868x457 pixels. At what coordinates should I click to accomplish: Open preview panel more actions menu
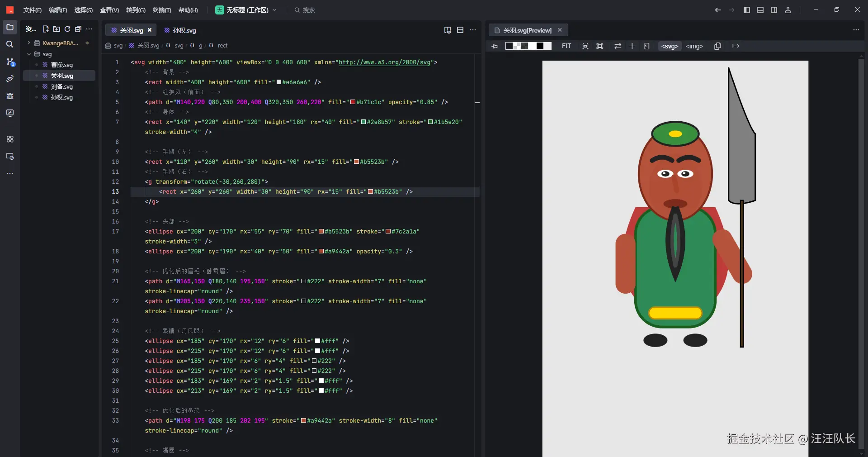pyautogui.click(x=856, y=30)
